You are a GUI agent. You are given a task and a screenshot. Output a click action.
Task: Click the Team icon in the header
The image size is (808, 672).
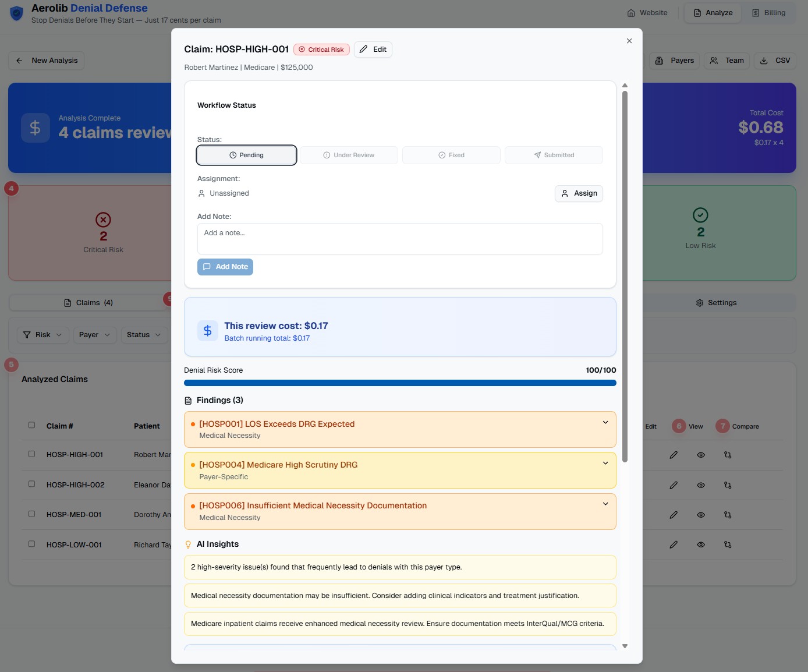pyautogui.click(x=714, y=60)
